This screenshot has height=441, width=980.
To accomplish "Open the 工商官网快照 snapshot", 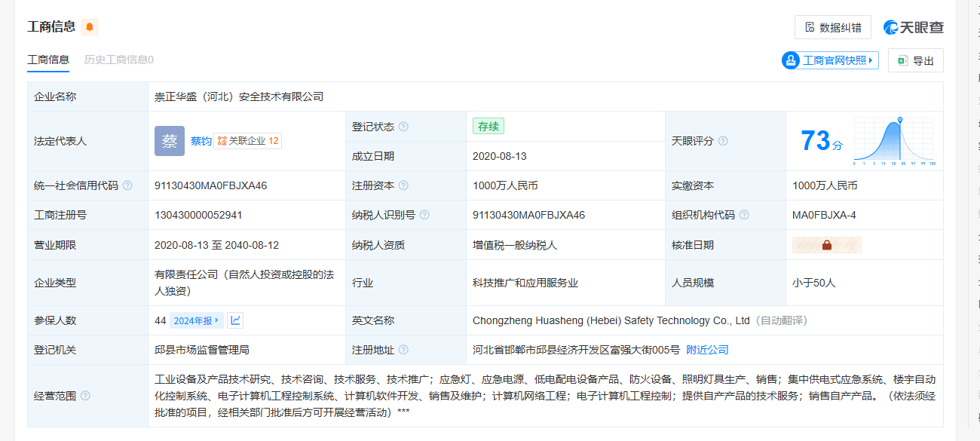I will coord(830,60).
